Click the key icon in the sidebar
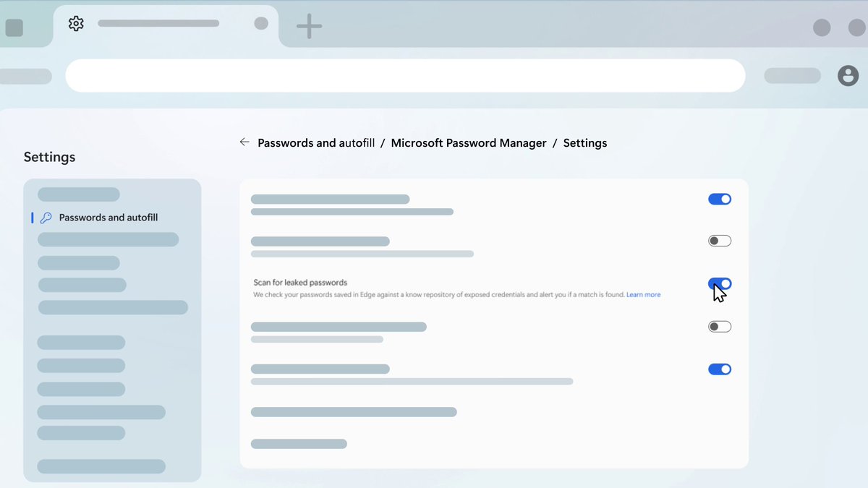Viewport: 868px width, 488px height. (46, 218)
